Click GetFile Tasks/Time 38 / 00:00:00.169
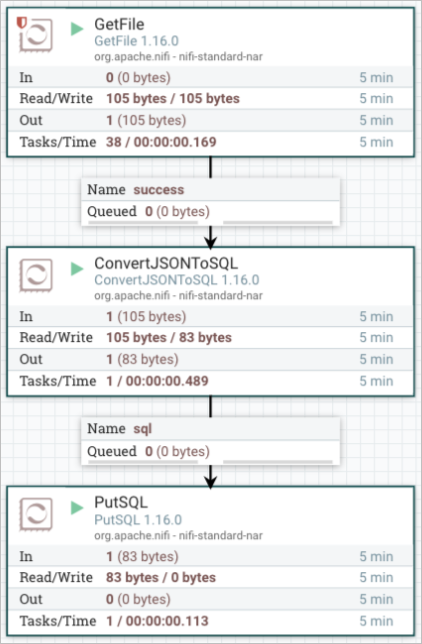This screenshot has width=422, height=644. 161,142
